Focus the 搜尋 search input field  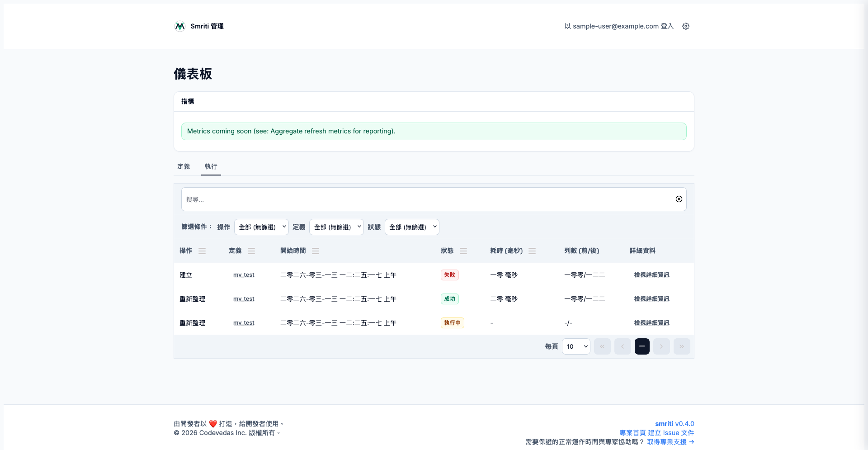click(425, 199)
